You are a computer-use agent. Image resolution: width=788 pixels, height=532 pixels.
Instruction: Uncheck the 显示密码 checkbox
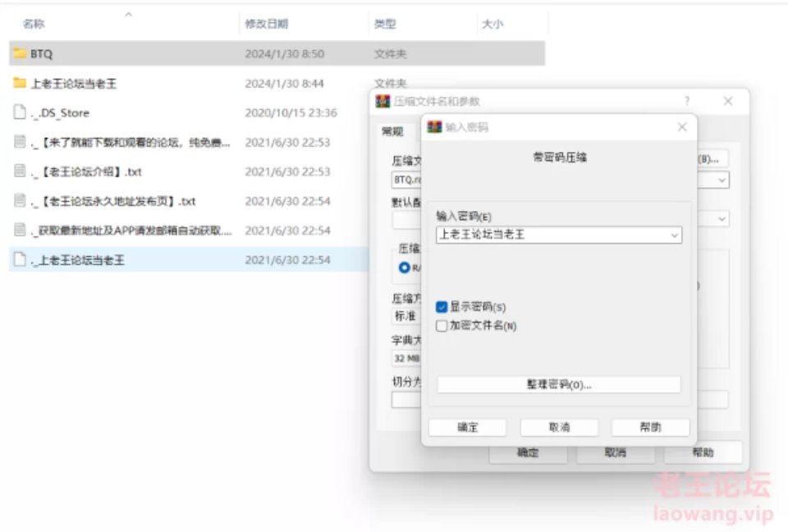(x=442, y=307)
